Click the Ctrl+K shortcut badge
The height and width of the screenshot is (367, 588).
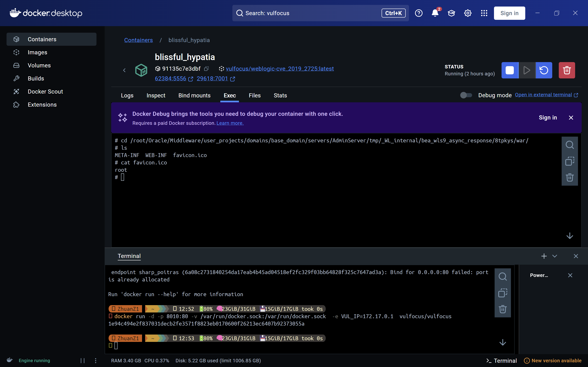click(393, 13)
